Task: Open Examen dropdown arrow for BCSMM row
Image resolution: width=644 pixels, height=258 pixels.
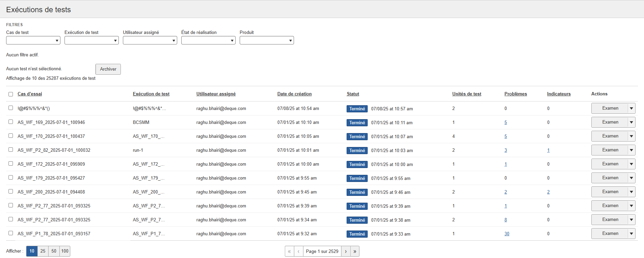Action: click(631, 122)
